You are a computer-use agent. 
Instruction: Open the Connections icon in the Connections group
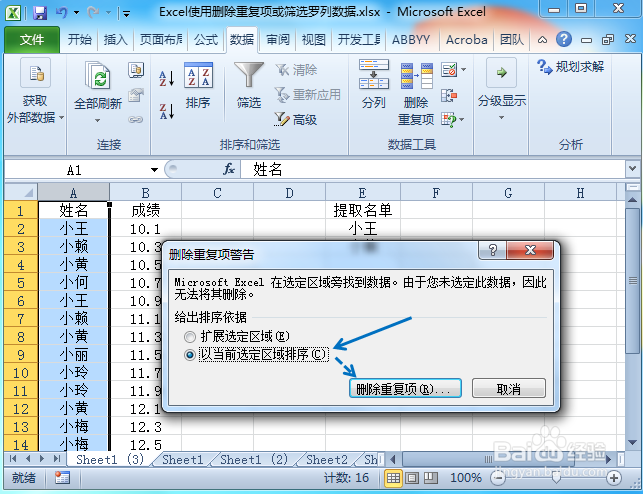(x=136, y=70)
